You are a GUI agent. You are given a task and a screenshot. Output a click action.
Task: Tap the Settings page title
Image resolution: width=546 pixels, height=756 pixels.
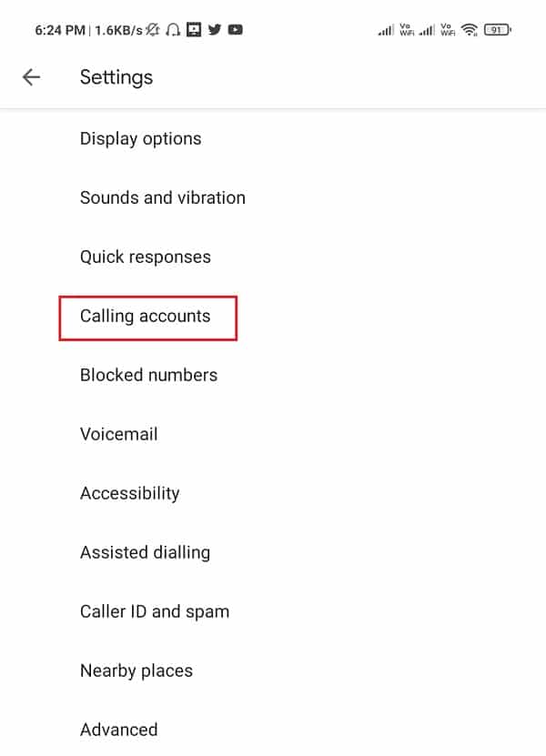coord(116,77)
